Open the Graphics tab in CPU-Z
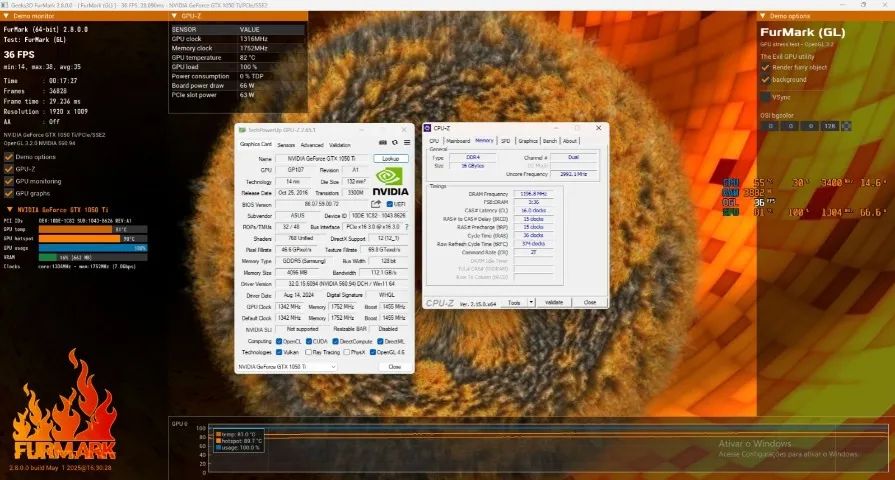The height and width of the screenshot is (480, 895). [x=528, y=140]
